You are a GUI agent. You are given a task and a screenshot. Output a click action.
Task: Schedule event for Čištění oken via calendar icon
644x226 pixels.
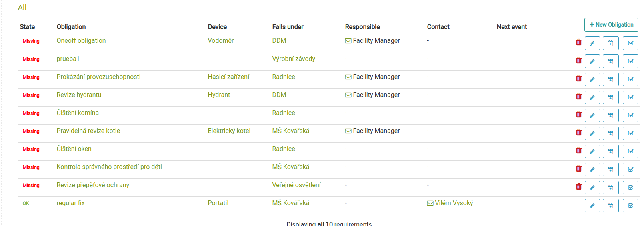[x=610, y=151]
